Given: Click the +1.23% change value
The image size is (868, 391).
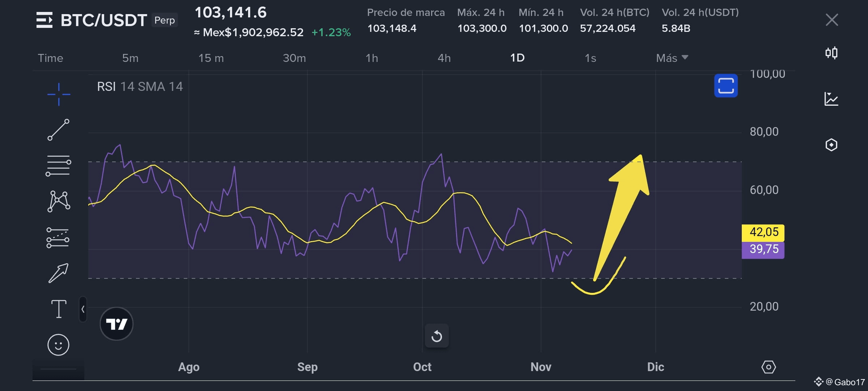Looking at the screenshot, I should (331, 33).
